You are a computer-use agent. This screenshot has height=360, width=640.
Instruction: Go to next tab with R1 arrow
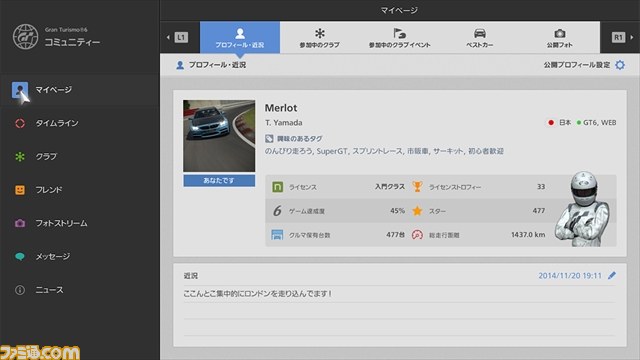(x=622, y=38)
